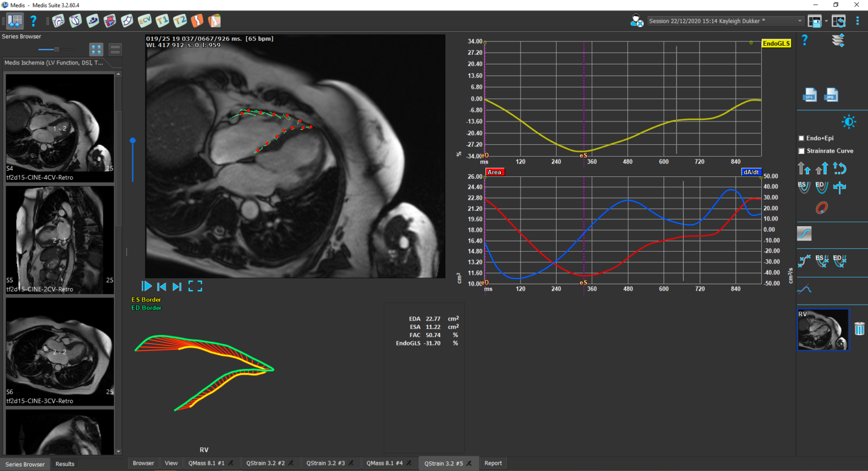
Task: Export movie using the MP4 icon
Action: coord(810,95)
